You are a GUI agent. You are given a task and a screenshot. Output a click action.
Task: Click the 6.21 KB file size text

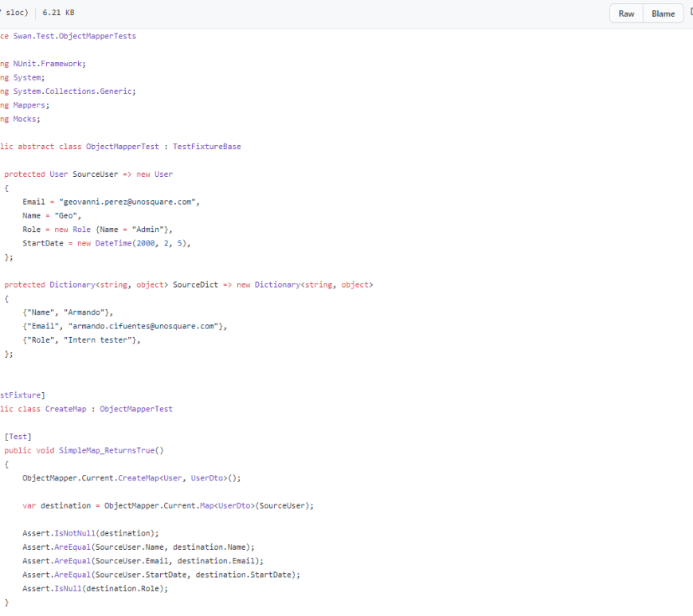59,13
